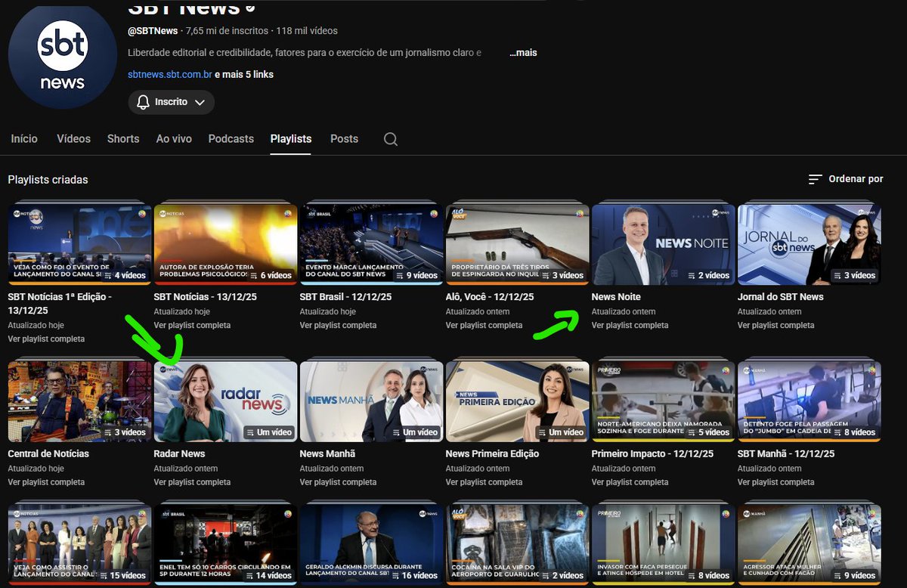
Task: Switch to the Início tab
Action: (24, 139)
